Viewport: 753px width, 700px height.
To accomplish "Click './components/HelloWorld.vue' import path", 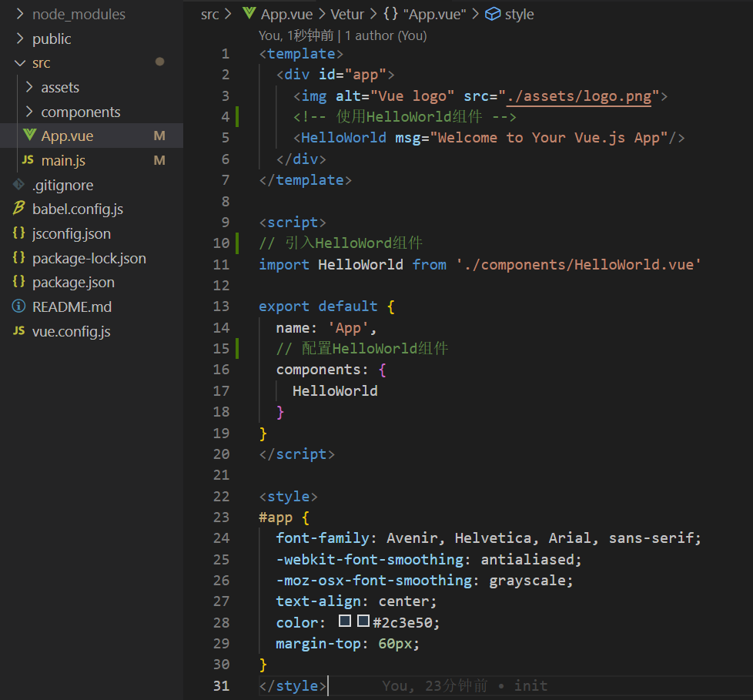I will tap(579, 265).
